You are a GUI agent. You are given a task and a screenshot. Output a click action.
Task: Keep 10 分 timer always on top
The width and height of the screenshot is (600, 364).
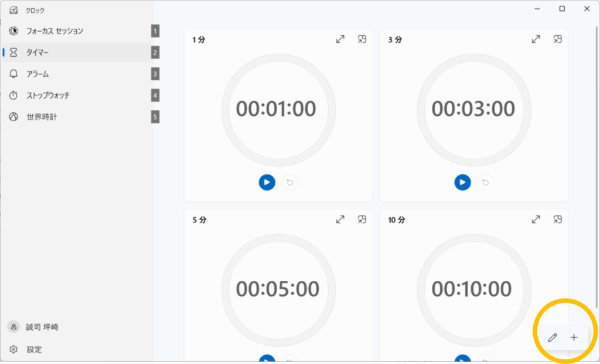point(558,219)
